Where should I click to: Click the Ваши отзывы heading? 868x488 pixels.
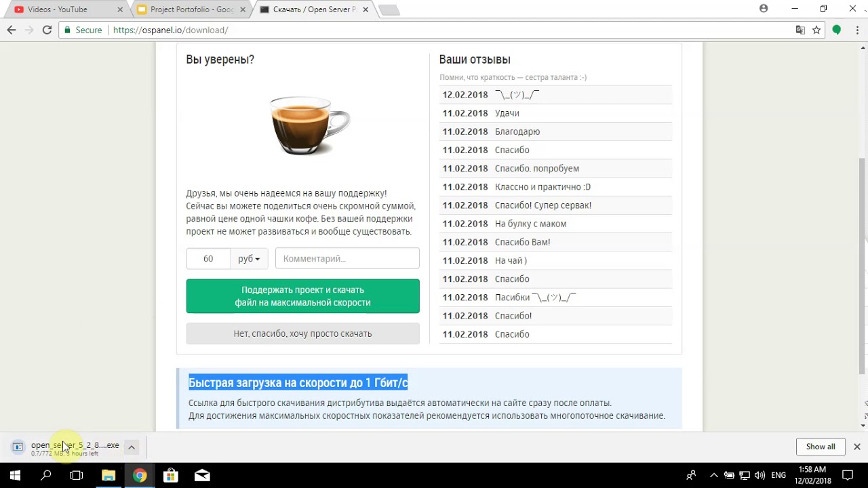coord(475,60)
